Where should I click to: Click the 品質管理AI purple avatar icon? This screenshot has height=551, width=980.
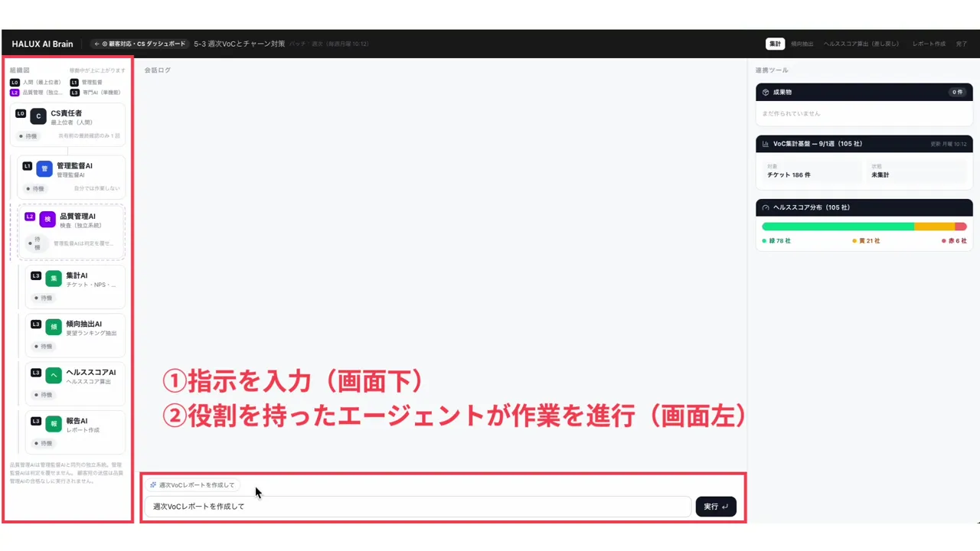(47, 220)
